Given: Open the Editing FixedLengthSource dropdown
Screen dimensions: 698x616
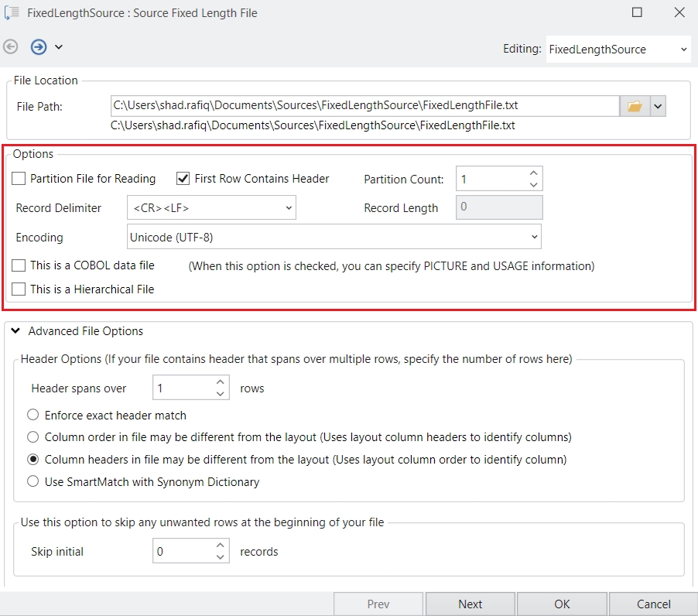Looking at the screenshot, I should click(617, 49).
